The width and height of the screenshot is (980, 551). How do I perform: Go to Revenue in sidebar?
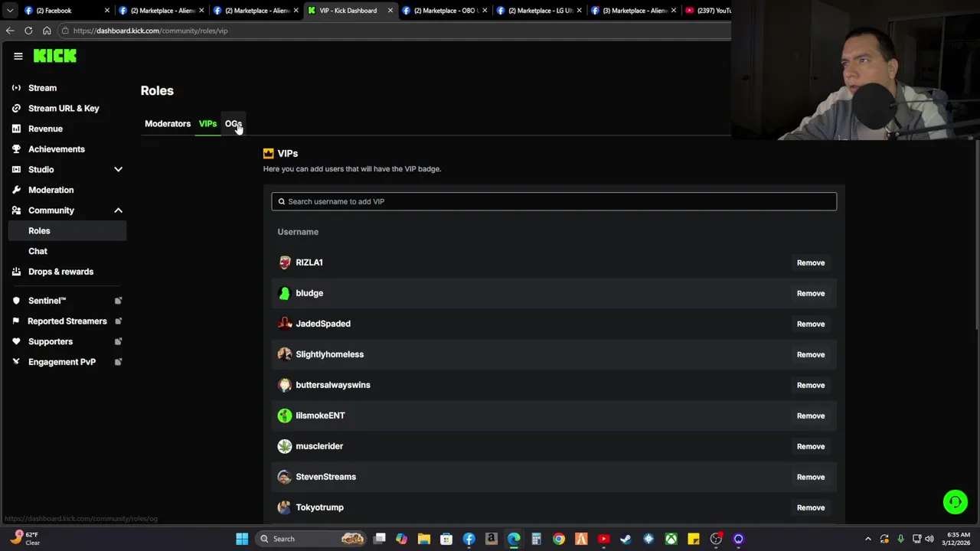click(45, 129)
